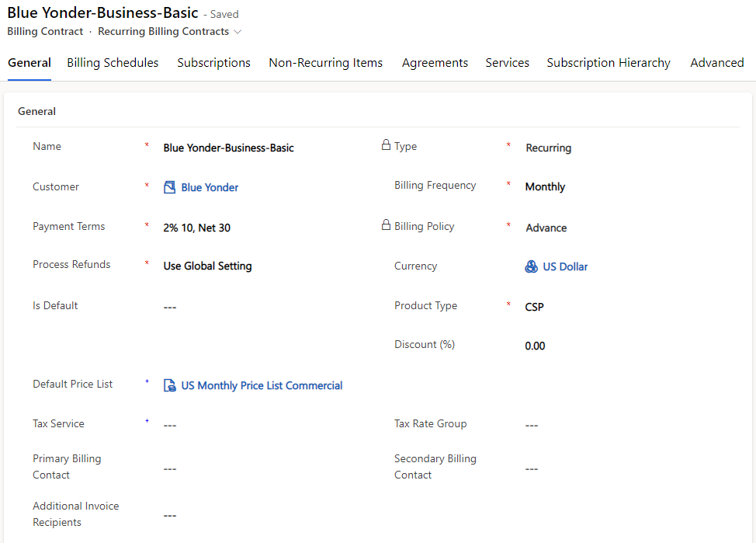Image resolution: width=756 pixels, height=543 pixels.
Task: Open the Billing Frequency Monthly dropdown
Action: (x=545, y=186)
